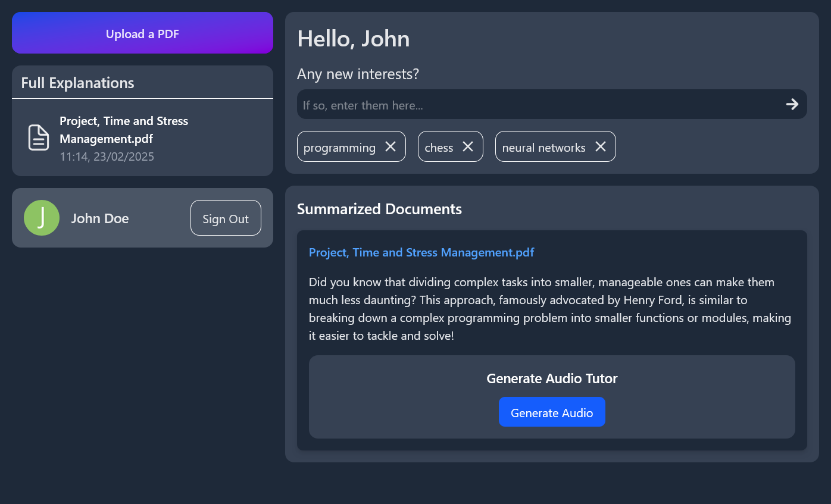Image resolution: width=831 pixels, height=504 pixels.
Task: Select the neural networks tag label
Action: (x=543, y=148)
